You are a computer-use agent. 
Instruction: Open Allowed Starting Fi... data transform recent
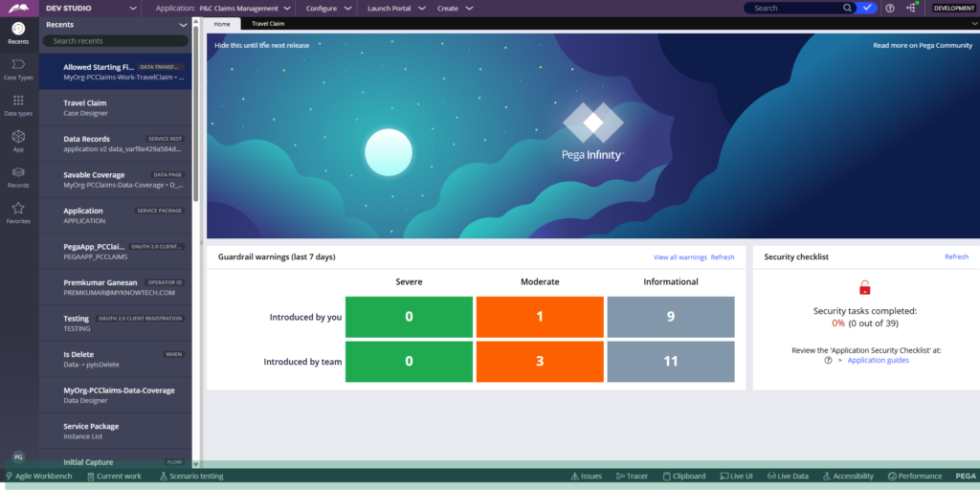[x=116, y=72]
